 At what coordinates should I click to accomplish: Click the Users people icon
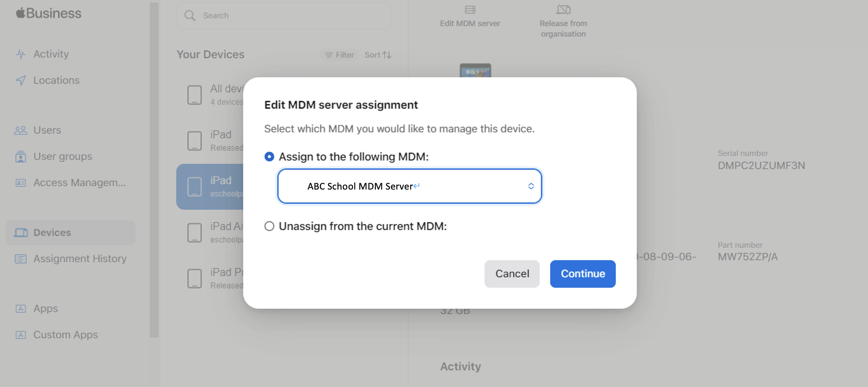point(21,130)
